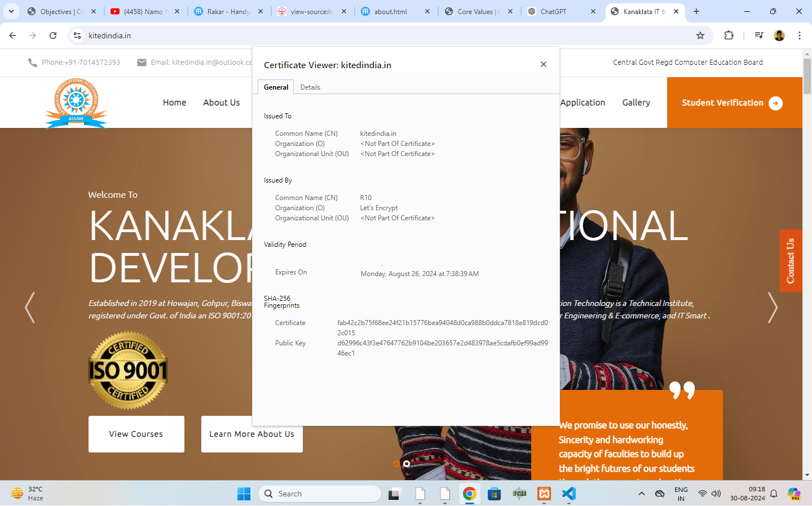Select the second carousel slide dot
812x506 pixels.
(x=407, y=464)
